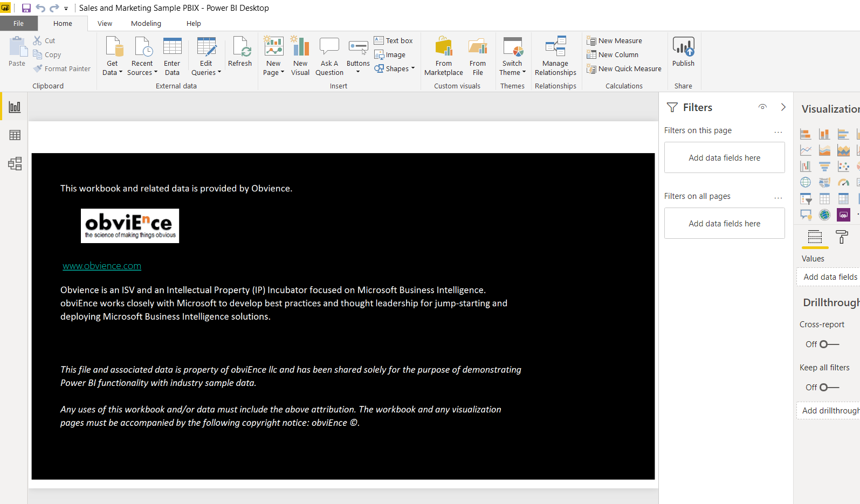The image size is (860, 504).
Task: Redo the last action
Action: [54, 8]
